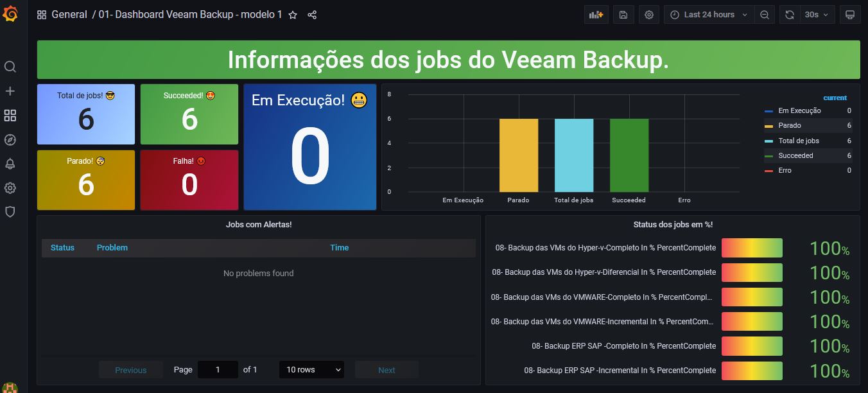Viewport: 868px width, 393px height.
Task: Click the ERP SAP -Completo row label
Action: tap(623, 346)
